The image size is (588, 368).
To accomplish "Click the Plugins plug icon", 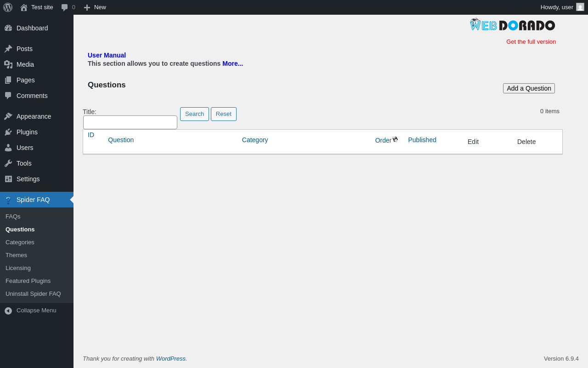I will click(x=8, y=132).
